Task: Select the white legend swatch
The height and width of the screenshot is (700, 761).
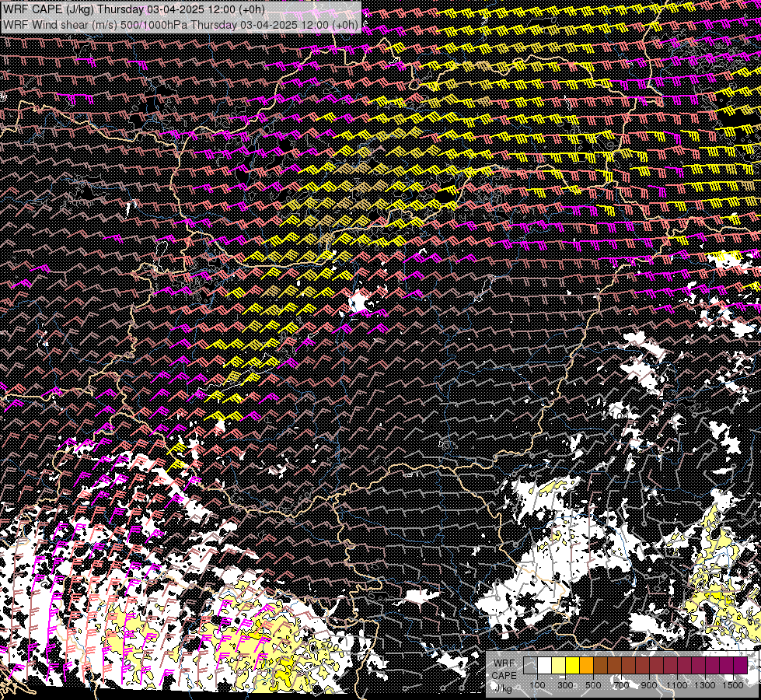Action: pyautogui.click(x=545, y=665)
